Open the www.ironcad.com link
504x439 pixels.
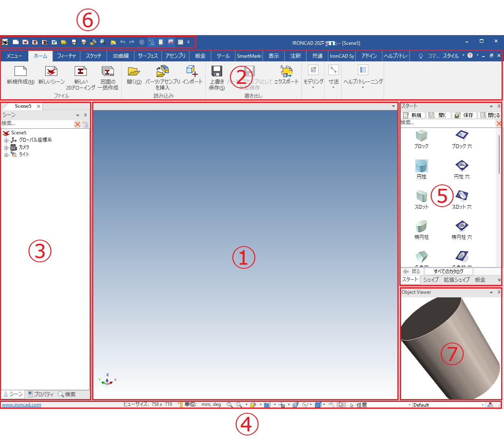[x=21, y=405]
